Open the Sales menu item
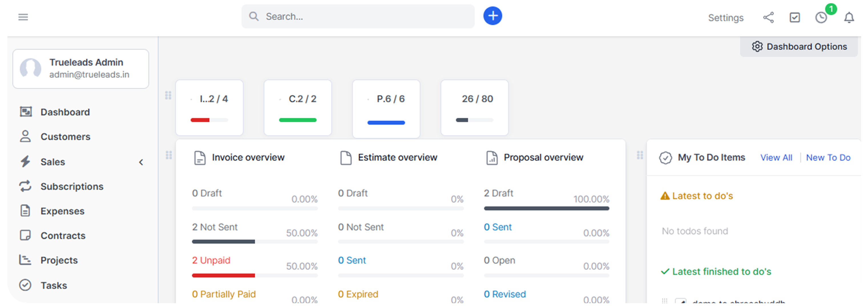 (53, 162)
